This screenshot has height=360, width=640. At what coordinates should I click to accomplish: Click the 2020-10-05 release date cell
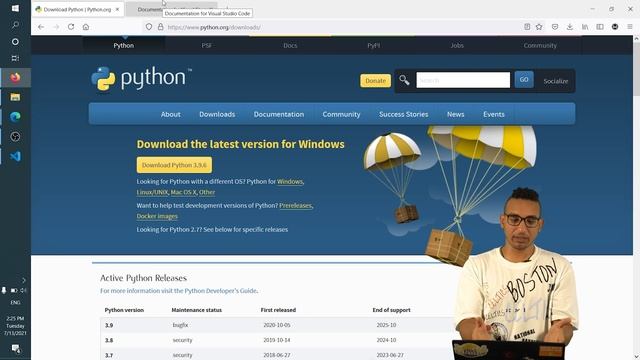pyautogui.click(x=276, y=325)
